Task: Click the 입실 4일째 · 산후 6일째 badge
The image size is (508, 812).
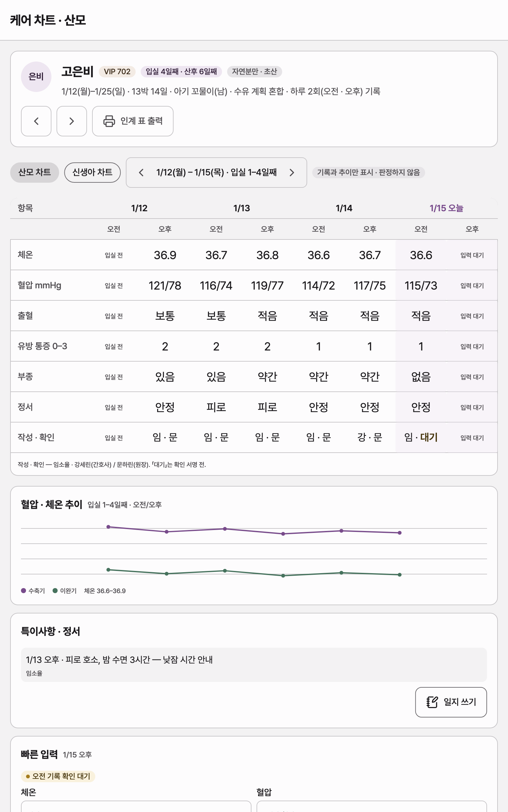Action: 181,71
